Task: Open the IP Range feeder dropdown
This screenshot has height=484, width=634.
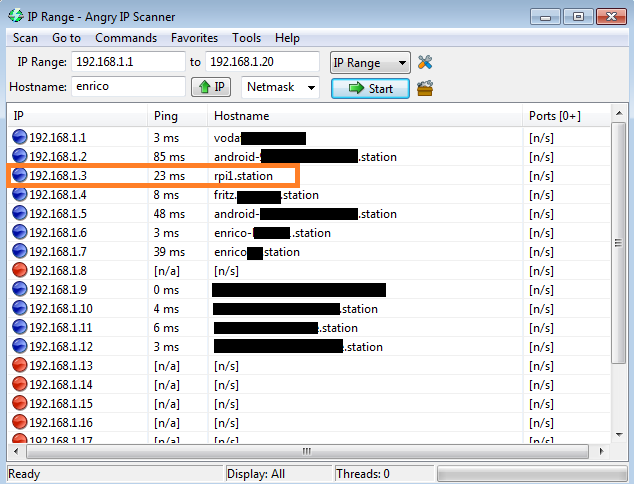Action: coord(370,63)
